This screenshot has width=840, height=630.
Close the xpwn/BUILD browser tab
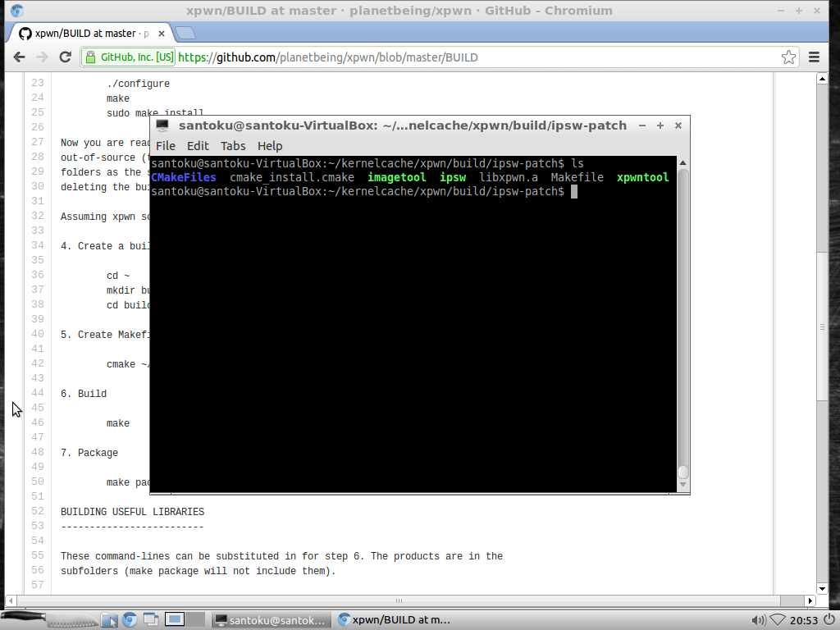tap(162, 34)
